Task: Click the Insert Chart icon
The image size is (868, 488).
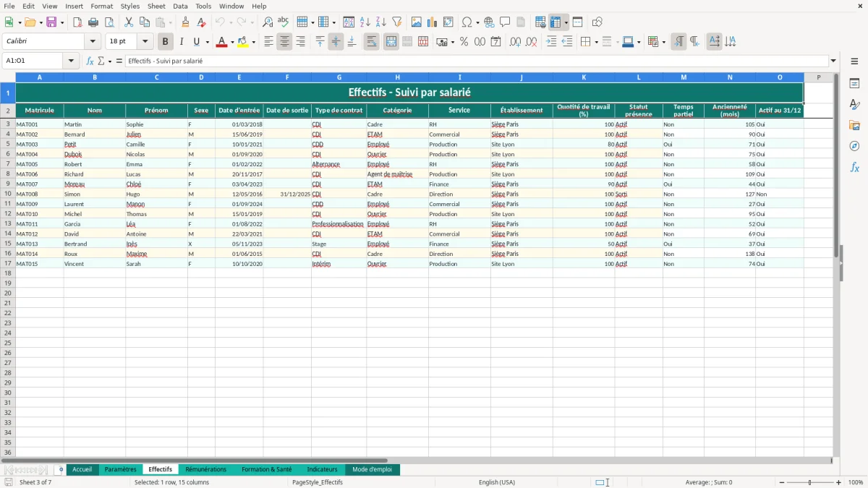Action: click(x=433, y=22)
